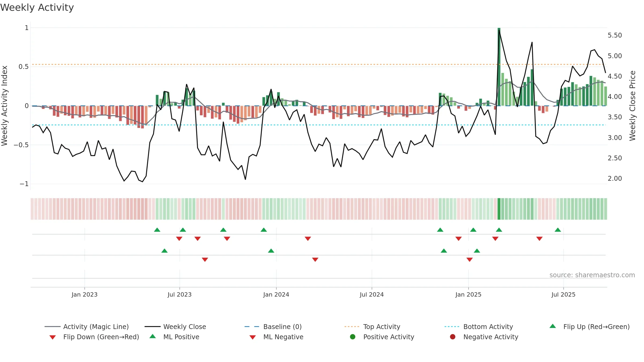Click the −0.5 activity axis tick

click(x=21, y=145)
